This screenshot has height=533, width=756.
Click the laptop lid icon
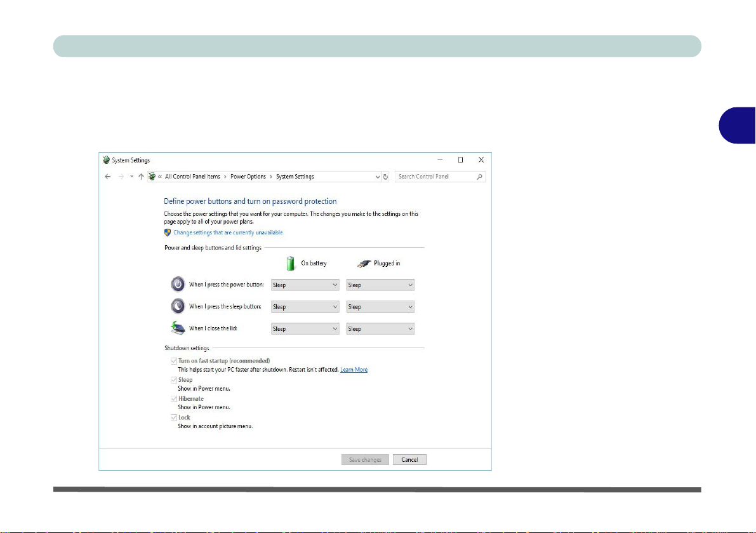coord(178,328)
